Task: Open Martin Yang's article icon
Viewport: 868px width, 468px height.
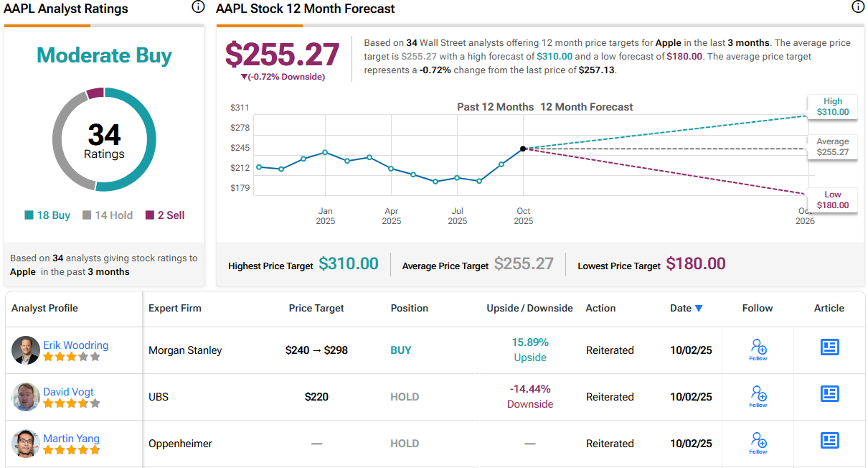Action: 829,440
